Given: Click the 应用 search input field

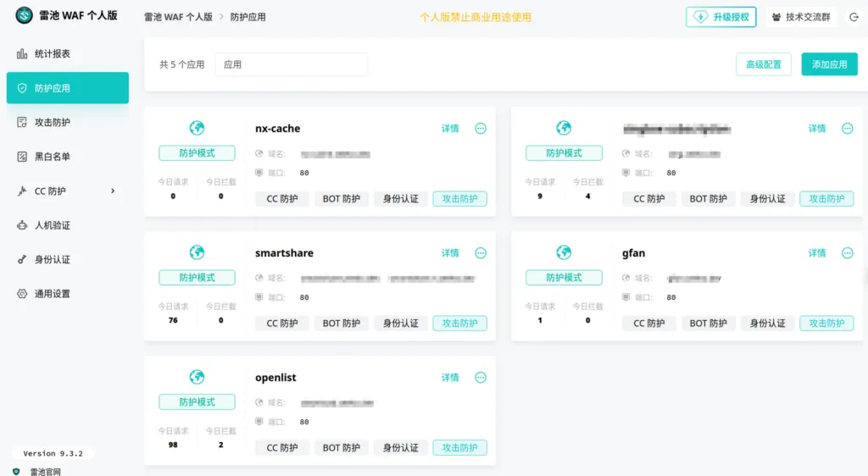Looking at the screenshot, I should [x=291, y=64].
